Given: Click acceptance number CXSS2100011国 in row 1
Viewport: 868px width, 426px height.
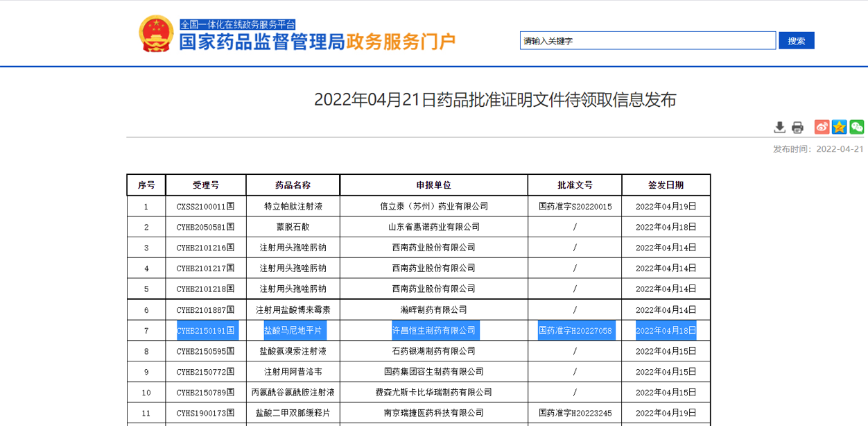Looking at the screenshot, I should (206, 207).
